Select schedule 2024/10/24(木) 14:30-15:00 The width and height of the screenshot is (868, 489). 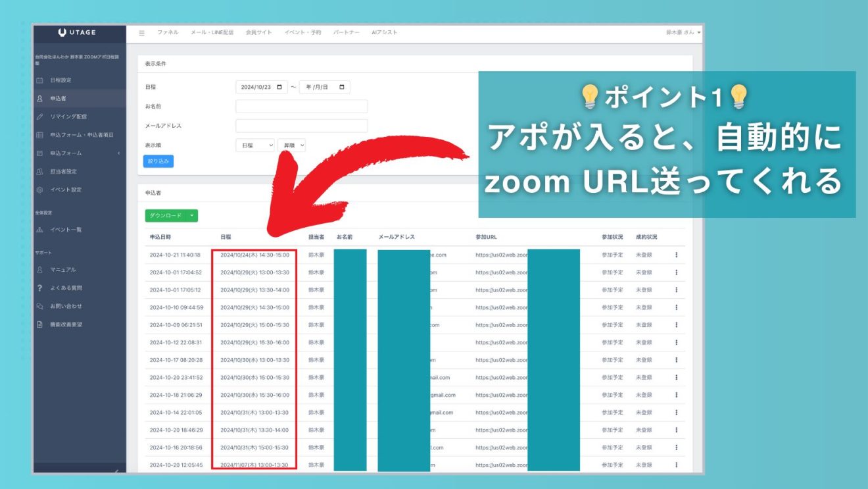254,255
